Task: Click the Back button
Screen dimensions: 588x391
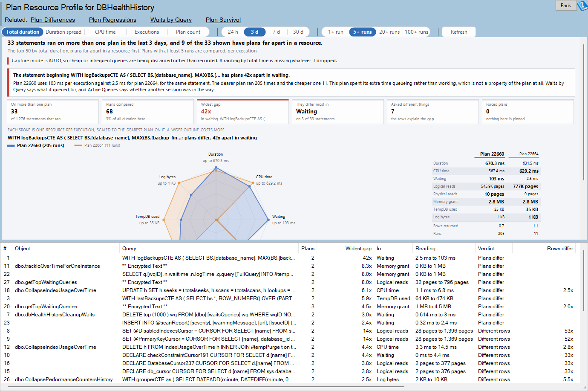Action: [x=566, y=6]
